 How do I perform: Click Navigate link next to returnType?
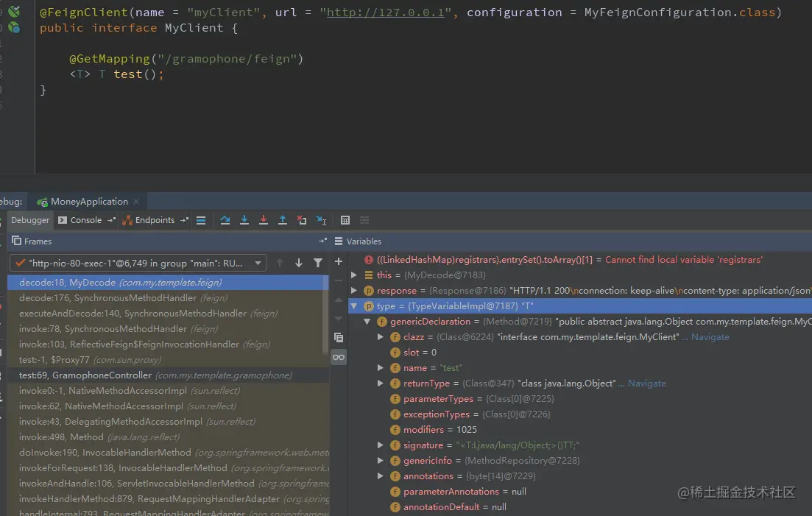(x=647, y=384)
